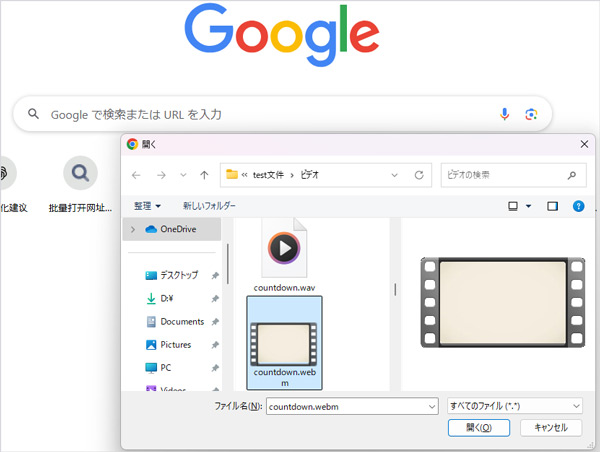The width and height of the screenshot is (600, 452).
Task: Go up one folder level arrow
Action: click(204, 175)
